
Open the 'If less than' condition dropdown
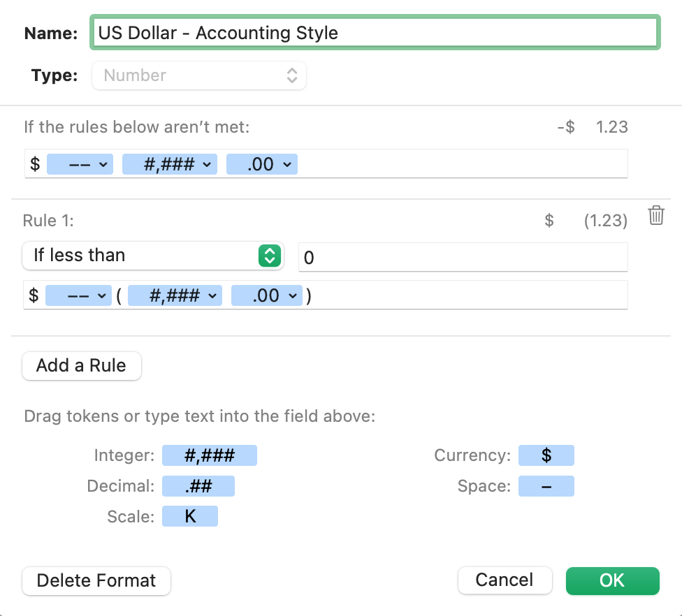pyautogui.click(x=153, y=256)
